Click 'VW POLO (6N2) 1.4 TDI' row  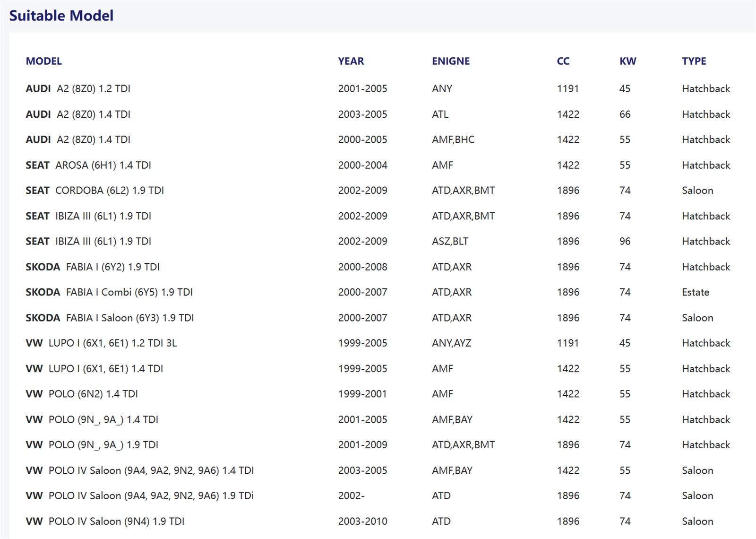[378, 394]
